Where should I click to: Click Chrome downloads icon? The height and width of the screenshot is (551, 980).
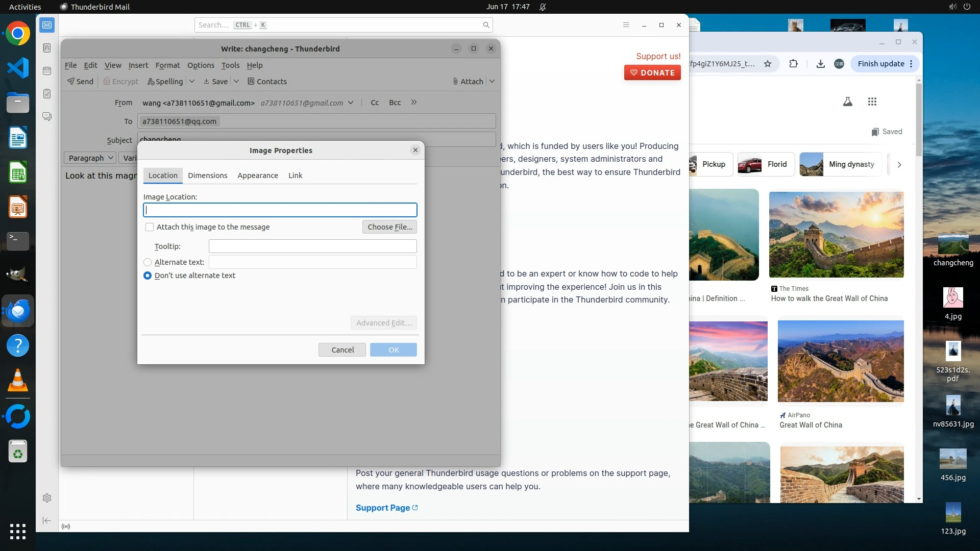click(x=820, y=64)
